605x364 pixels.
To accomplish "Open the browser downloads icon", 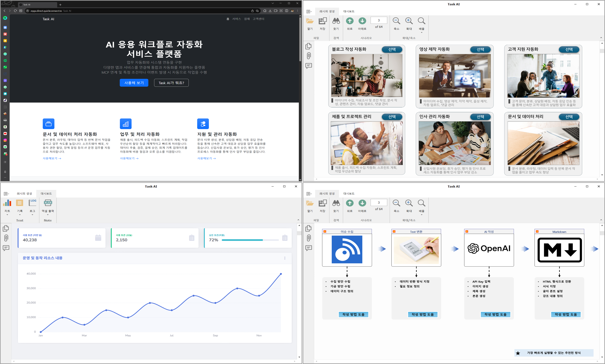I will (x=270, y=11).
